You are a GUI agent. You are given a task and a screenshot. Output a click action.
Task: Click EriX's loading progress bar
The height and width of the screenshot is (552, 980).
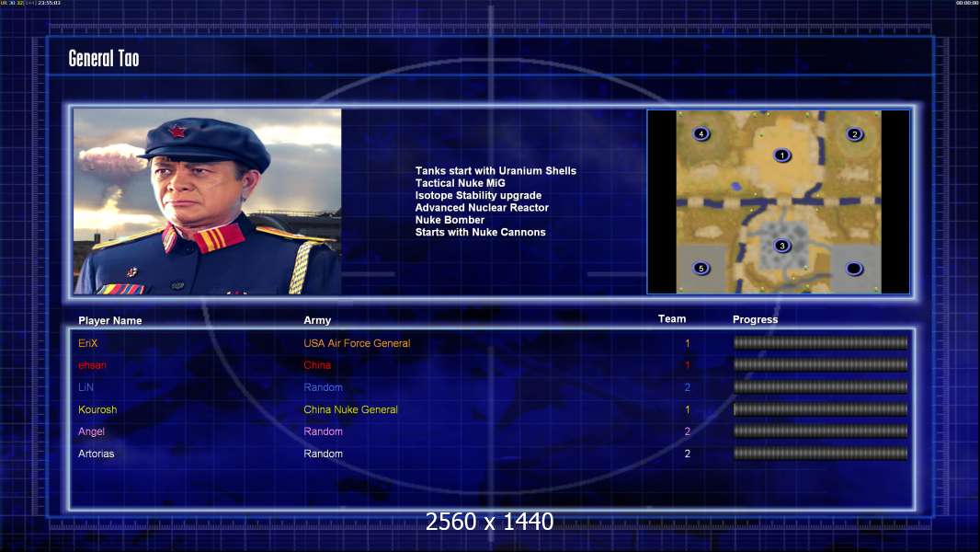tap(821, 342)
